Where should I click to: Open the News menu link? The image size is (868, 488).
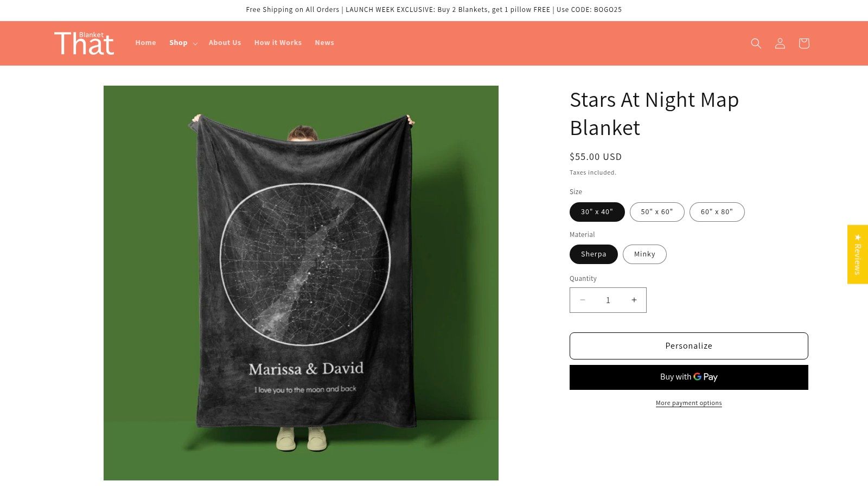(x=324, y=43)
